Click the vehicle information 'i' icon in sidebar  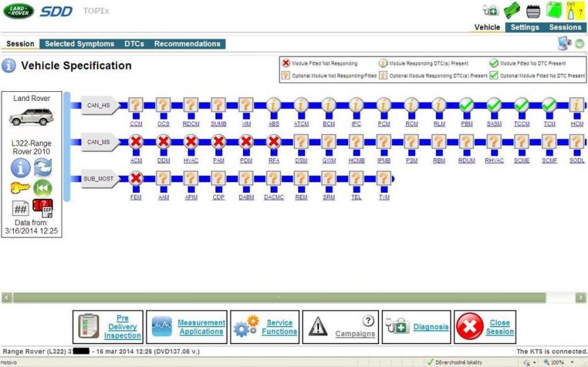(x=21, y=167)
